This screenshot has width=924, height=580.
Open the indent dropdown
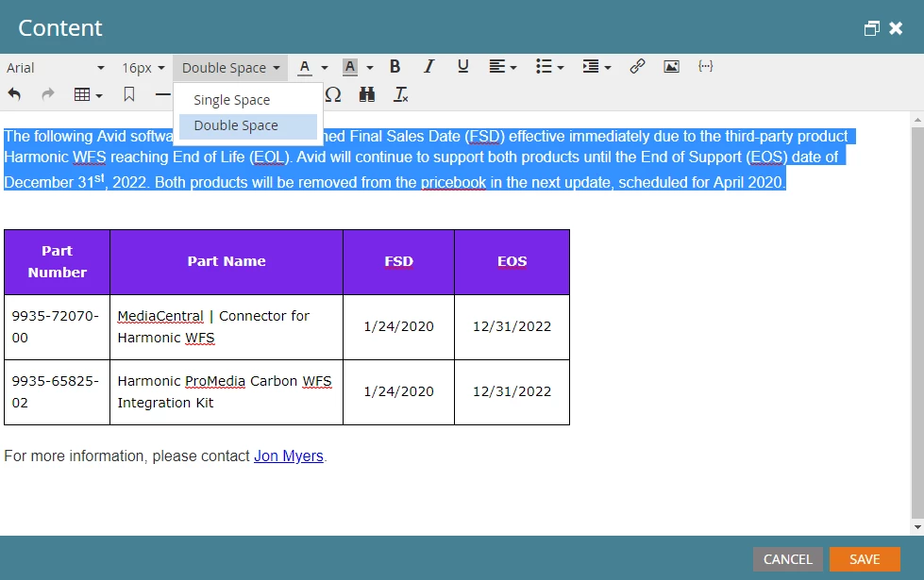[596, 67]
